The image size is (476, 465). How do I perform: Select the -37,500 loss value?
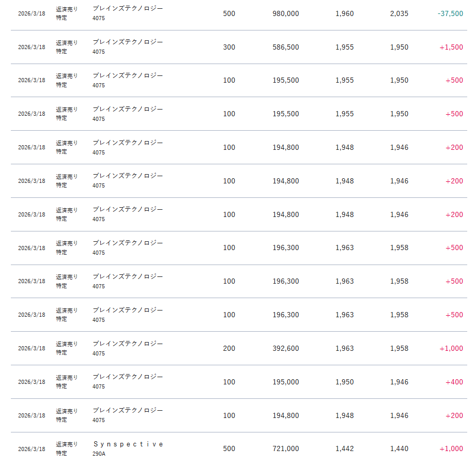click(x=450, y=13)
